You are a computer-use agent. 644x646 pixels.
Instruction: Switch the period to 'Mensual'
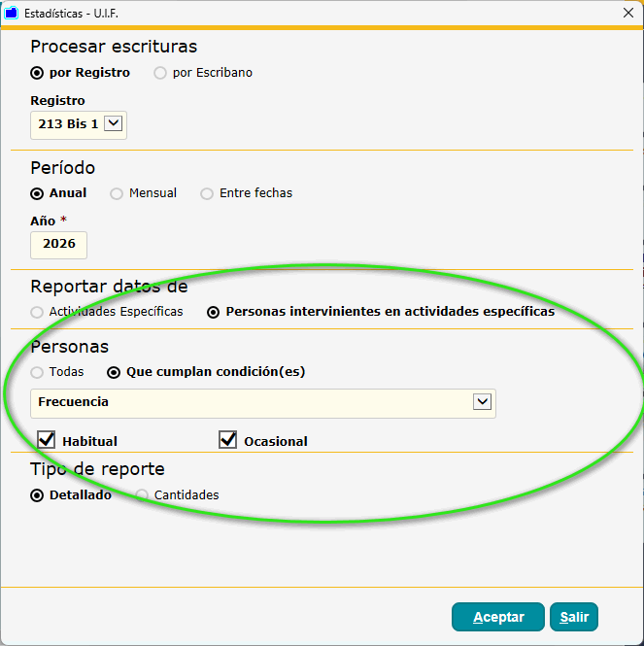(117, 193)
